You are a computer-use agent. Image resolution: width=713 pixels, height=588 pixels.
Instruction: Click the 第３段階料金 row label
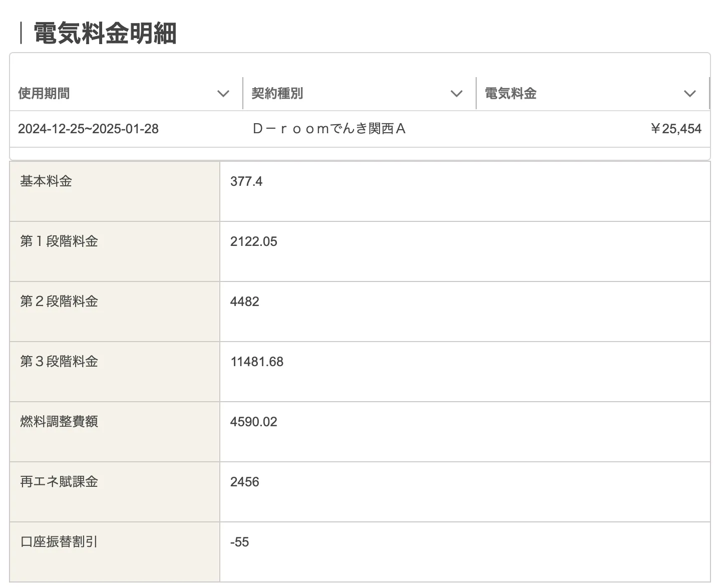(x=59, y=362)
